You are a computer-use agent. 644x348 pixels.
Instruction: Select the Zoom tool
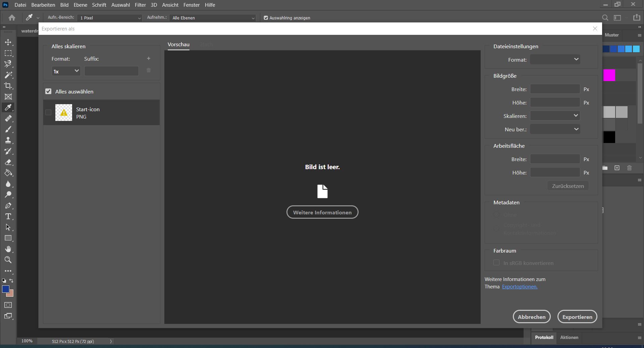point(8,260)
